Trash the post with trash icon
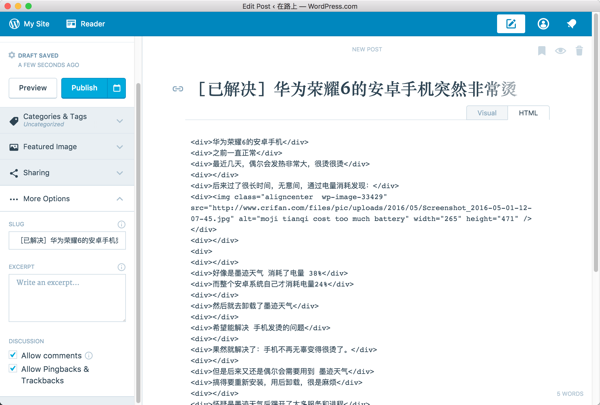Image resolution: width=600 pixels, height=405 pixels. point(579,51)
